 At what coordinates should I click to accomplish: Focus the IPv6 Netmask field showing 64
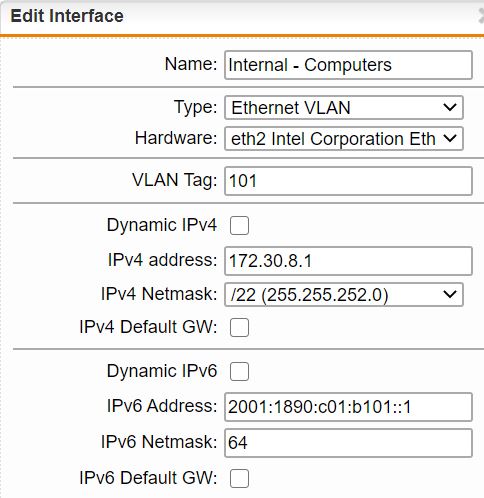(348, 443)
